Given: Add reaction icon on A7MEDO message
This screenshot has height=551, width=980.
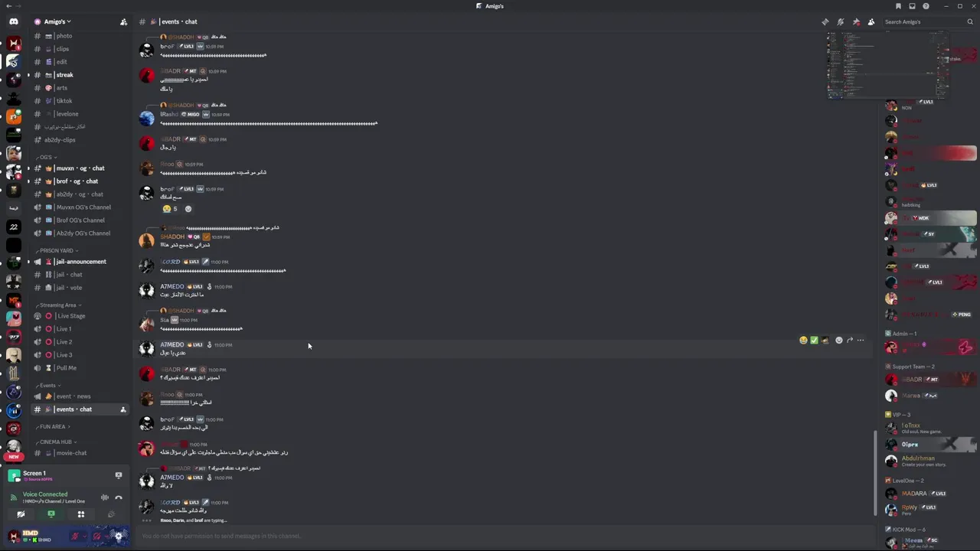Looking at the screenshot, I should [x=839, y=341].
